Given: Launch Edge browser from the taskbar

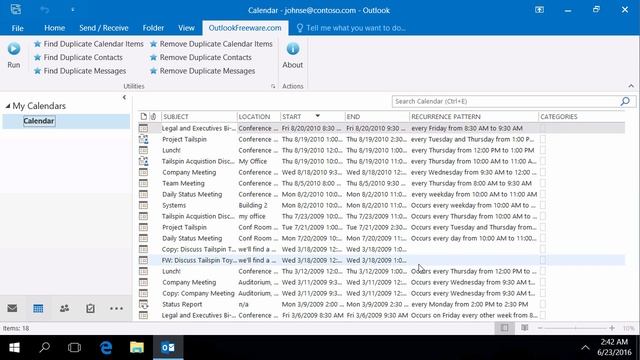Looking at the screenshot, I should (106, 347).
